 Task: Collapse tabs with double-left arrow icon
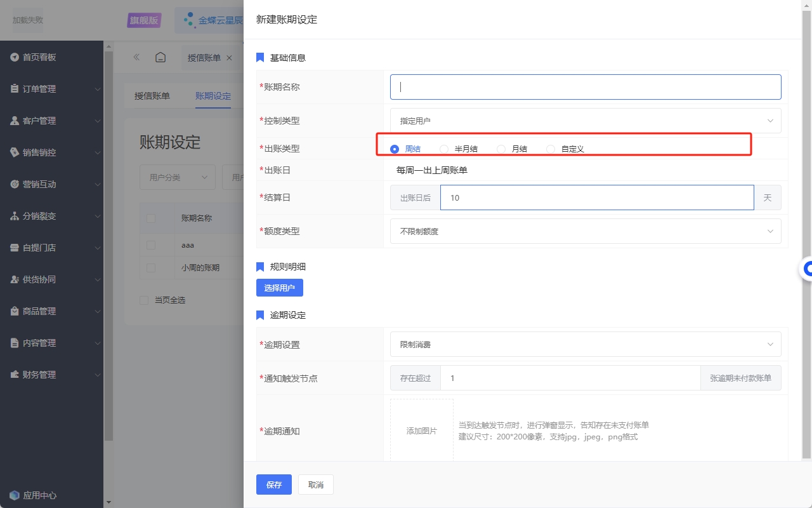point(136,57)
